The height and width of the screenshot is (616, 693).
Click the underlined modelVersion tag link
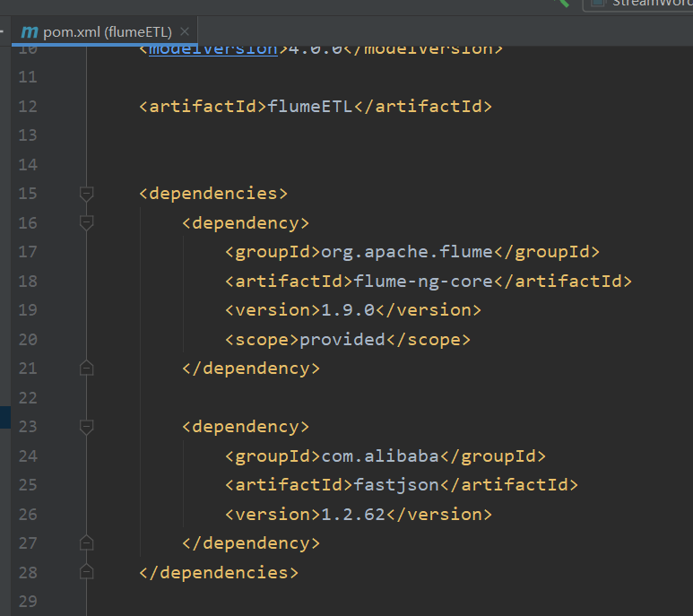click(x=213, y=49)
